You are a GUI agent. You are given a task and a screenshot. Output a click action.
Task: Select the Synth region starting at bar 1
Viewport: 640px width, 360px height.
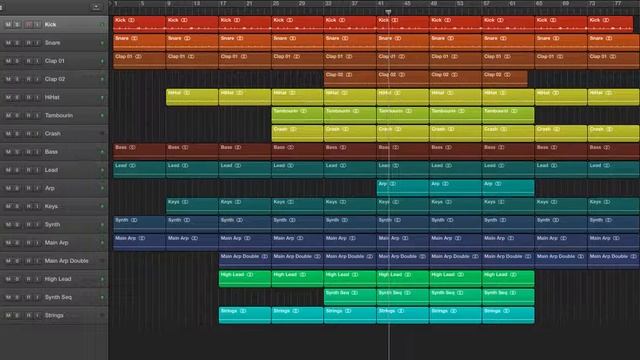click(140, 224)
